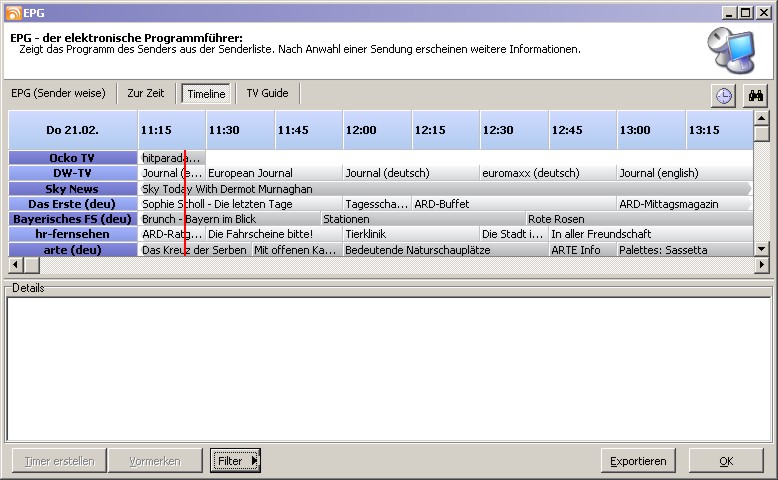Maximize the EPG window

746,13
